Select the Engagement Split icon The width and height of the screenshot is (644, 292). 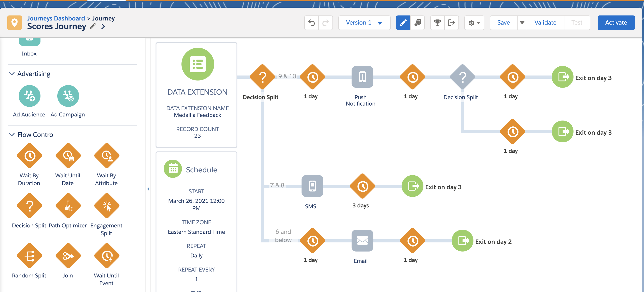(106, 205)
